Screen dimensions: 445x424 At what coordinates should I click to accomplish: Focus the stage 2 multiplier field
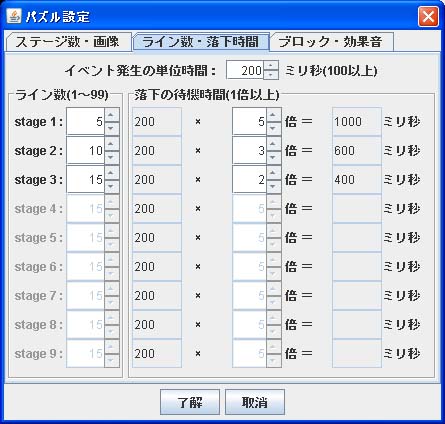coord(250,150)
